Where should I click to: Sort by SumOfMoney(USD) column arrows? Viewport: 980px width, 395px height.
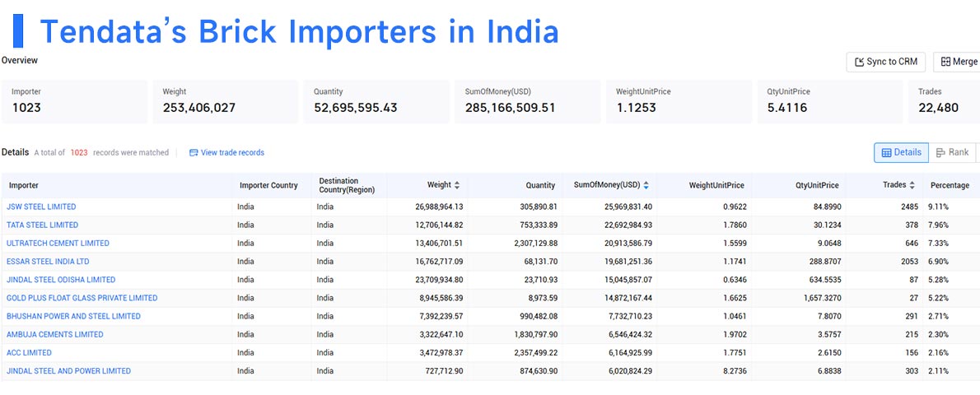pyautogui.click(x=646, y=185)
